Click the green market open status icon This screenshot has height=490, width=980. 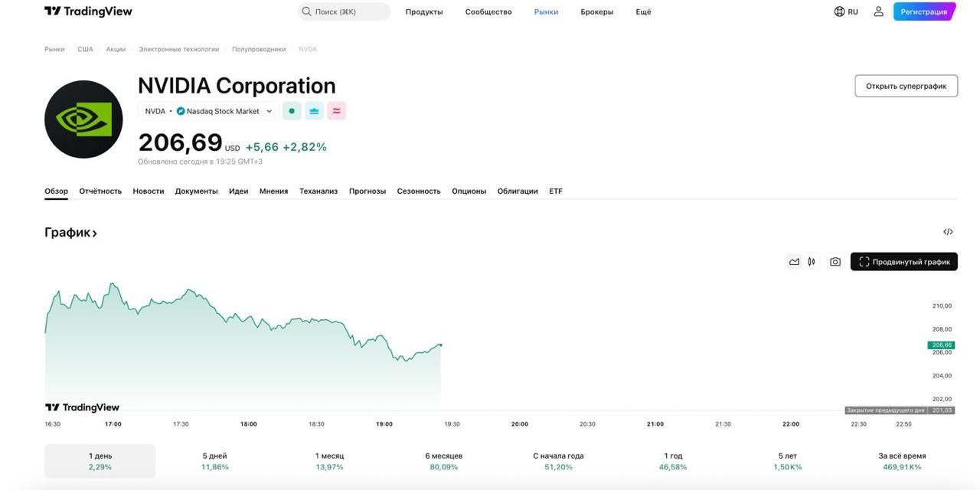(292, 111)
